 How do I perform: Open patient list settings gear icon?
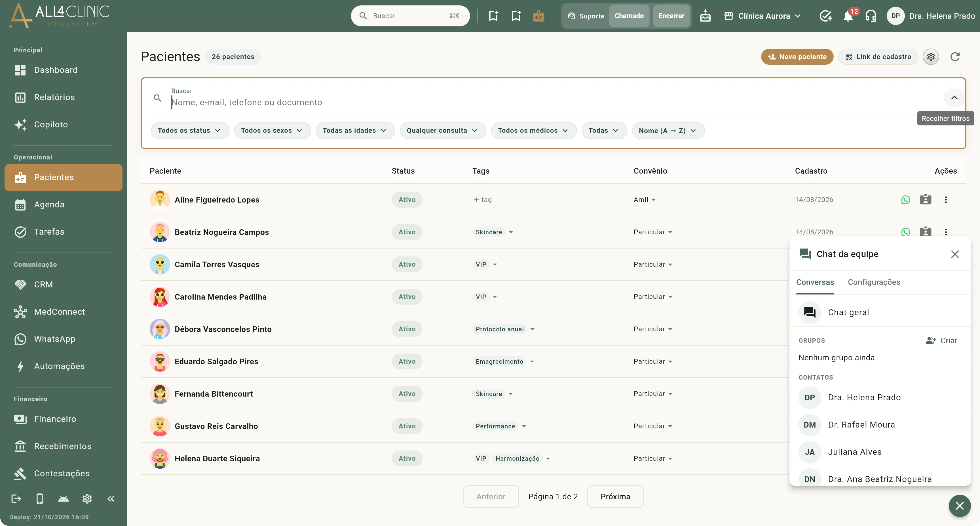click(x=931, y=57)
